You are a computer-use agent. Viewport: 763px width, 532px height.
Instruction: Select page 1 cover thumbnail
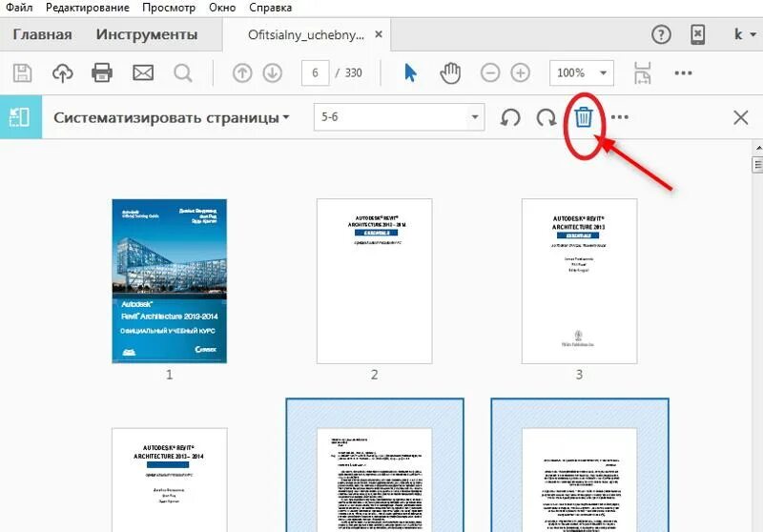pos(170,281)
